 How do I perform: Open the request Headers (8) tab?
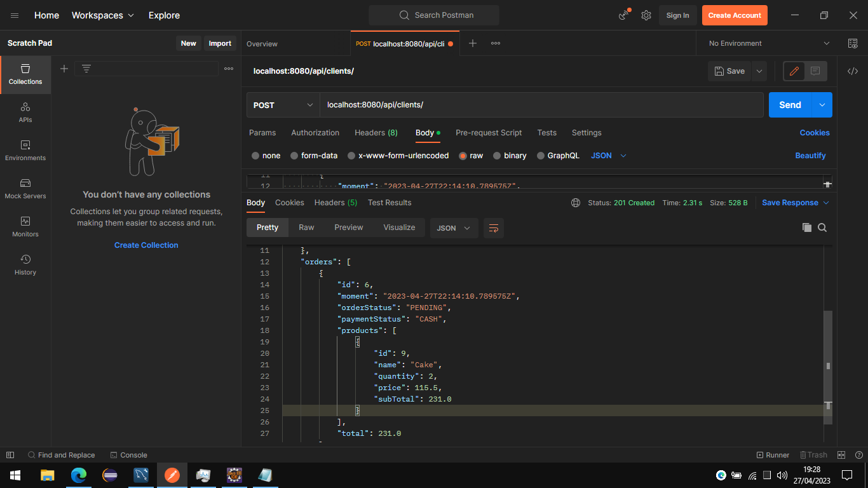[376, 133]
